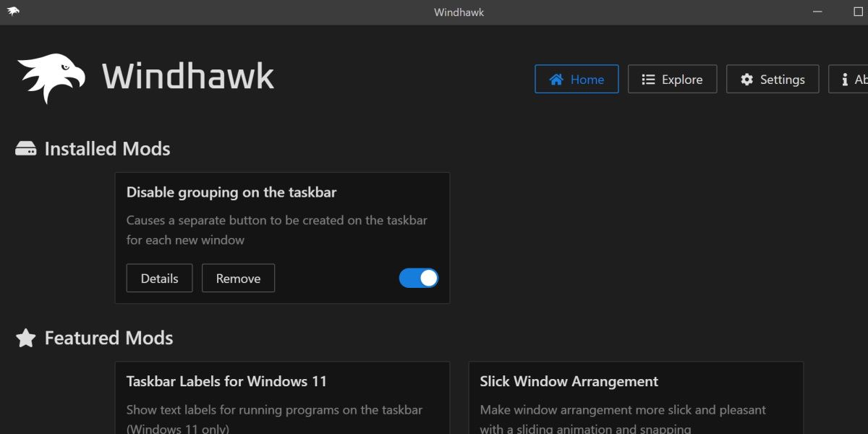The width and height of the screenshot is (868, 434).
Task: Open the Taskbar Labels for Windows 11 mod
Action: (282, 398)
